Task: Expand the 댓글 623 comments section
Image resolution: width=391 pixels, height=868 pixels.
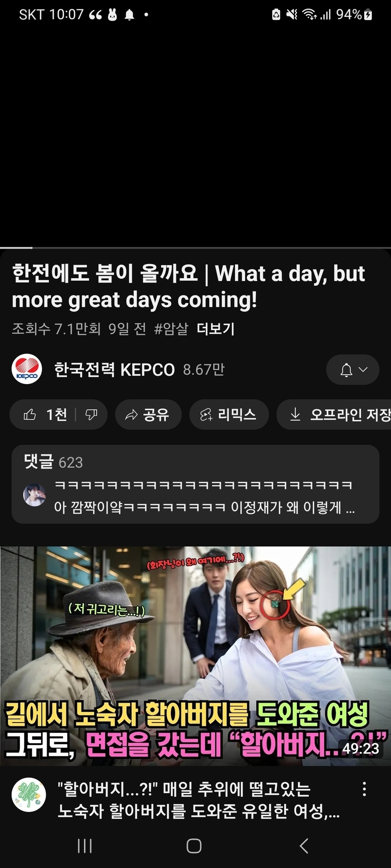Action: coord(195,484)
